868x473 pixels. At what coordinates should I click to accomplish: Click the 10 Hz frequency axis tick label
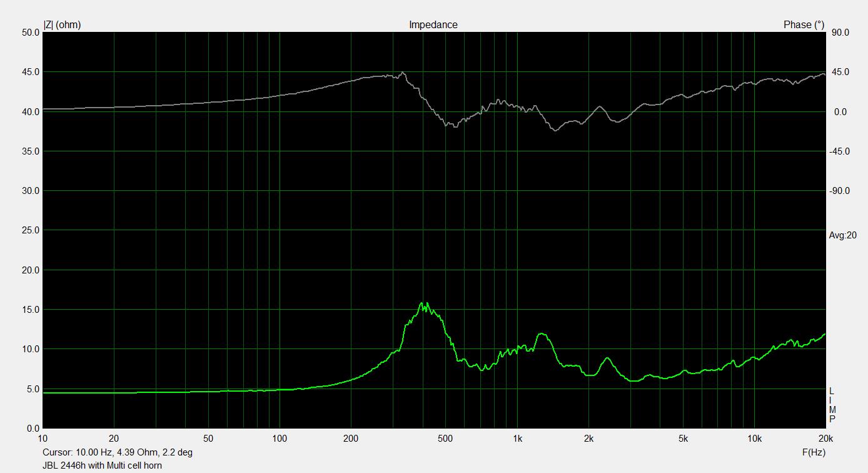pos(43,439)
